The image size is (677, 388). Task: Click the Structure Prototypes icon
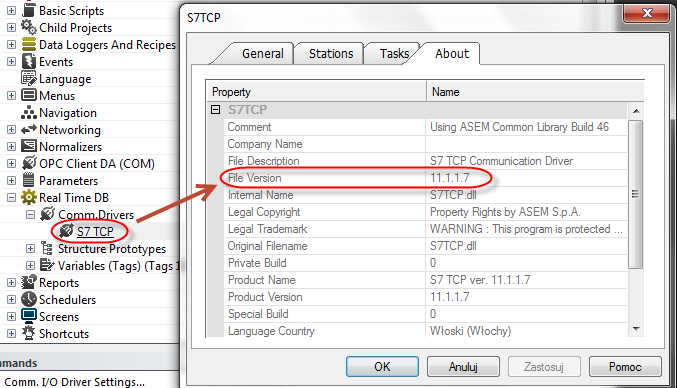click(47, 248)
